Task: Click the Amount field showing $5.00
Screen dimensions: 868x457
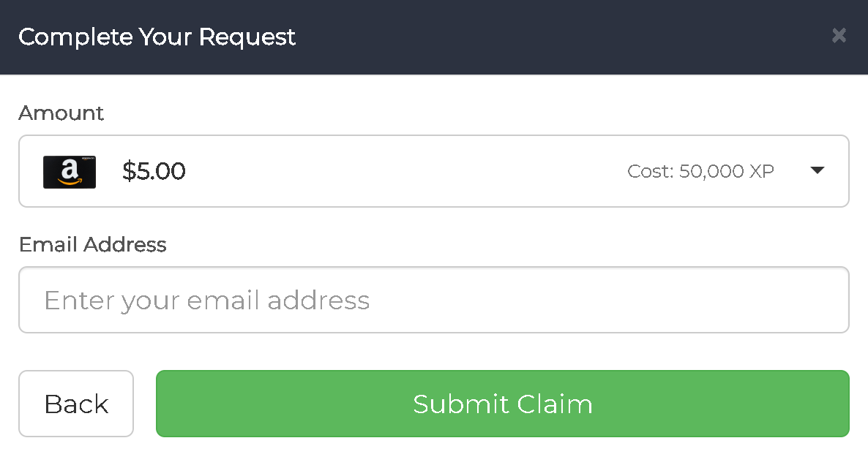Action: point(434,170)
